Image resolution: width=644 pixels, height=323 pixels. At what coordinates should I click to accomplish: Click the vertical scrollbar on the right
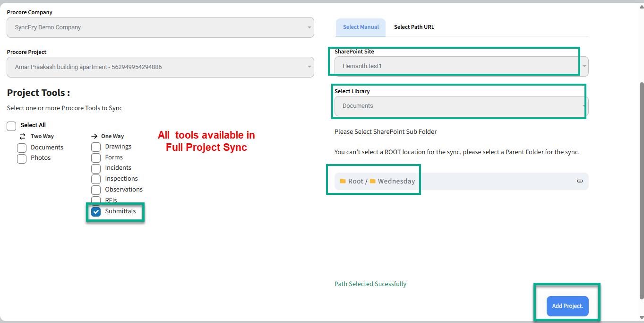point(641,189)
